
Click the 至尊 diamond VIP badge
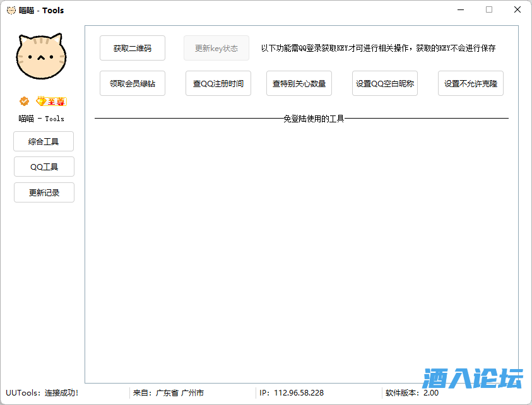tap(51, 101)
